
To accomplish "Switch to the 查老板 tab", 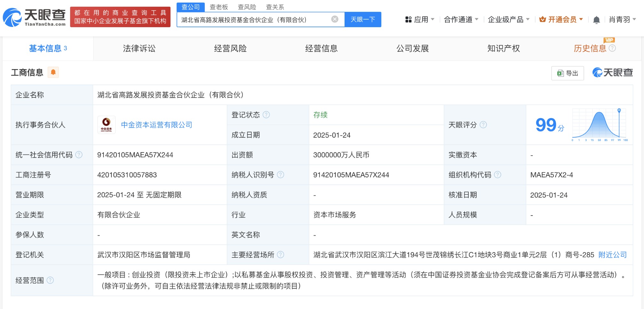I will pos(219,7).
